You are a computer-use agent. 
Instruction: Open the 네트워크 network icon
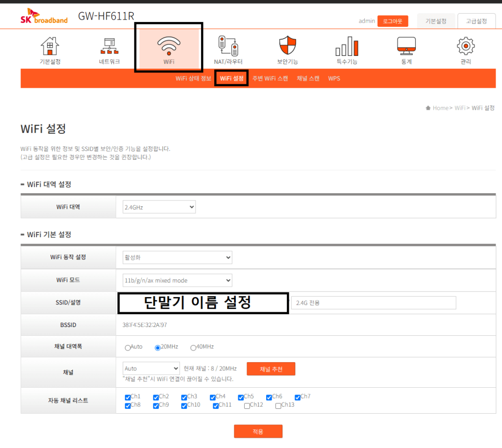pos(109,46)
